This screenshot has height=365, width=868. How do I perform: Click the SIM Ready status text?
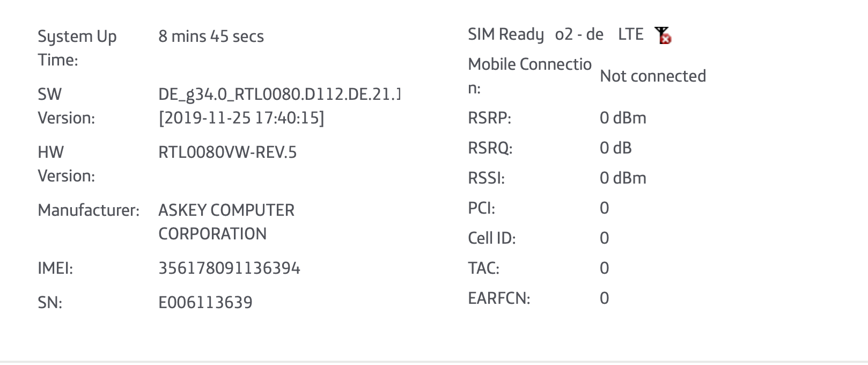point(506,35)
